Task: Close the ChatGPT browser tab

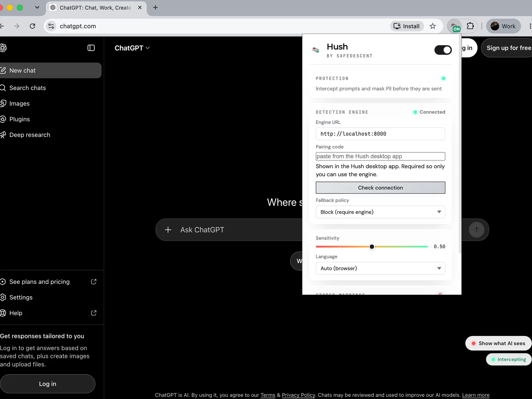Action: click(x=140, y=7)
